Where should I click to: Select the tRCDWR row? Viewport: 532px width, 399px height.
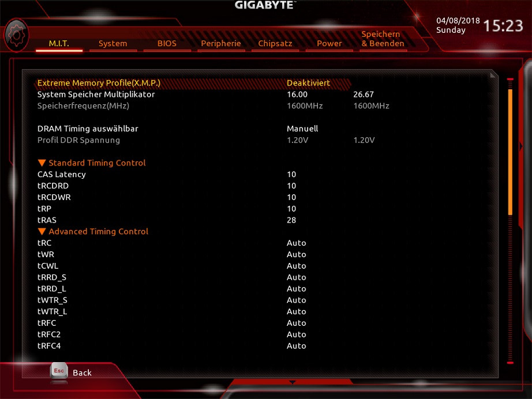pyautogui.click(x=54, y=197)
